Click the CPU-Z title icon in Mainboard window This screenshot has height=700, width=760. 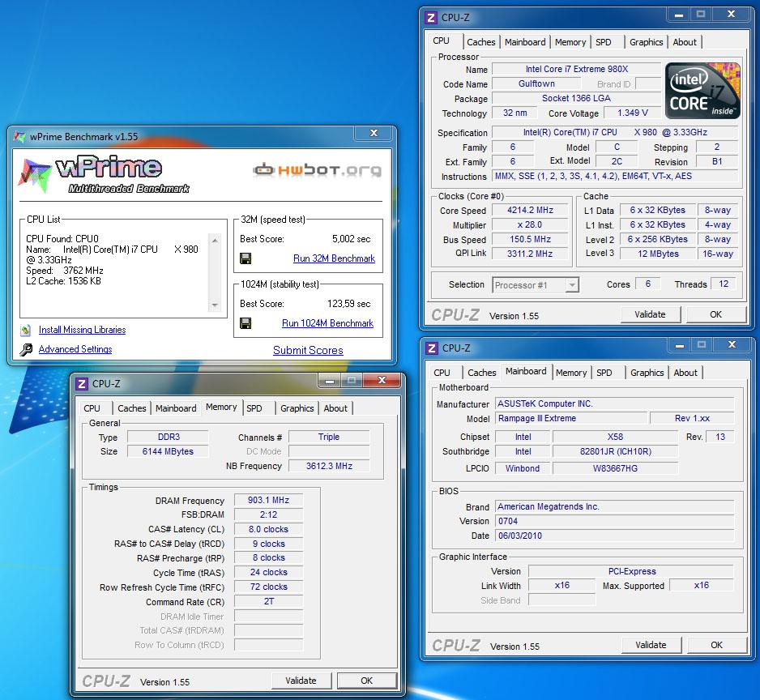click(x=431, y=348)
